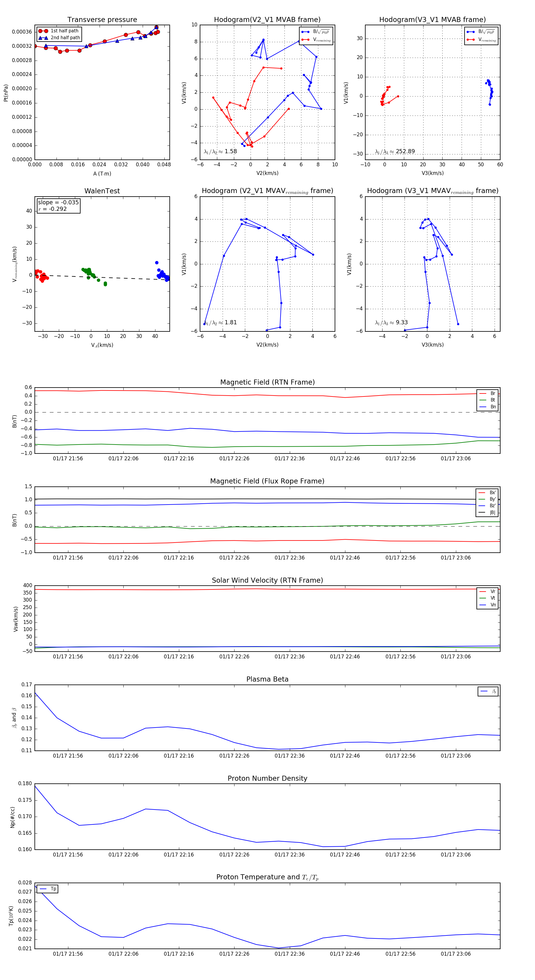Click the "V_remaining(km/s)" y-axis label of WalenTest
535x980 pixels.
point(15,264)
